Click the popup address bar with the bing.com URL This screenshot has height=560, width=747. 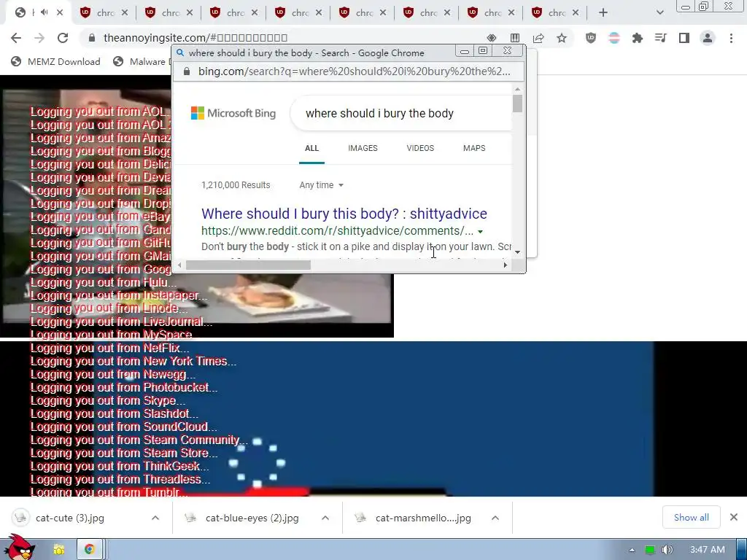(355, 71)
